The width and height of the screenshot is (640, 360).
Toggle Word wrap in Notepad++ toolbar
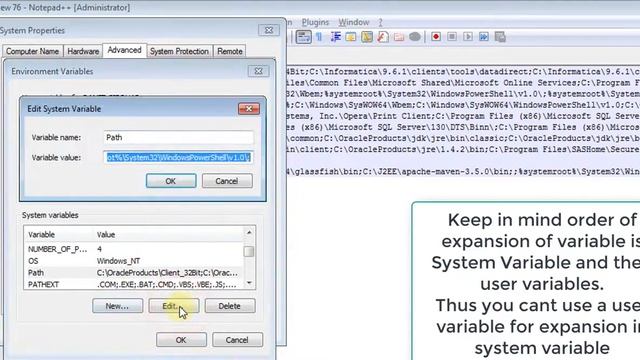303,37
